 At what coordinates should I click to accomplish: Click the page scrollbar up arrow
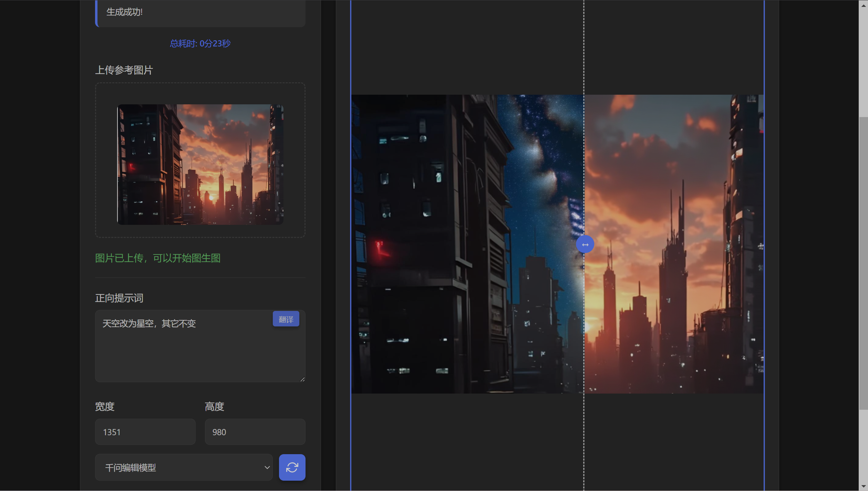point(863,5)
